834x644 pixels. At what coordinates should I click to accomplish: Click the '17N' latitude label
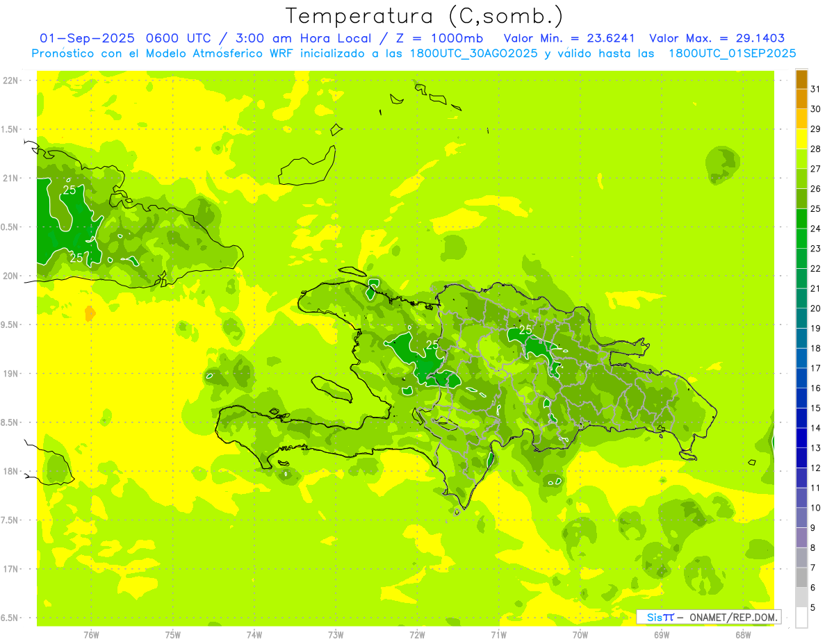click(x=10, y=570)
